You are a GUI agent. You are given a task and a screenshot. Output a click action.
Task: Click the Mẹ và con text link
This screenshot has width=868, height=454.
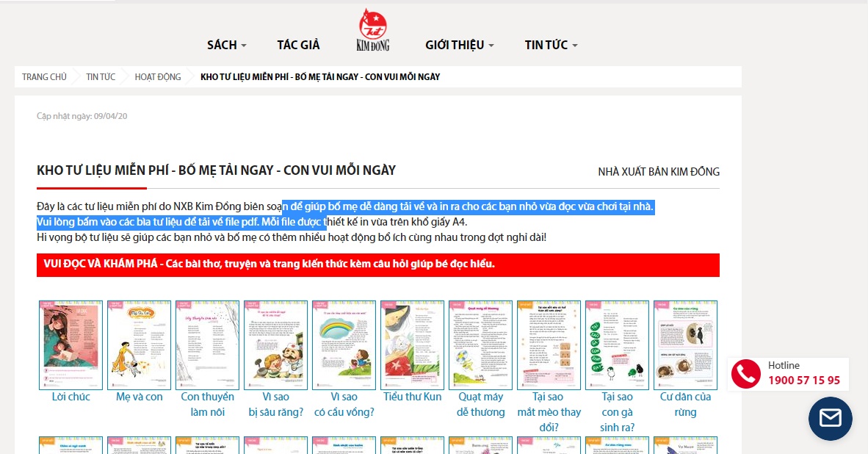(x=139, y=397)
